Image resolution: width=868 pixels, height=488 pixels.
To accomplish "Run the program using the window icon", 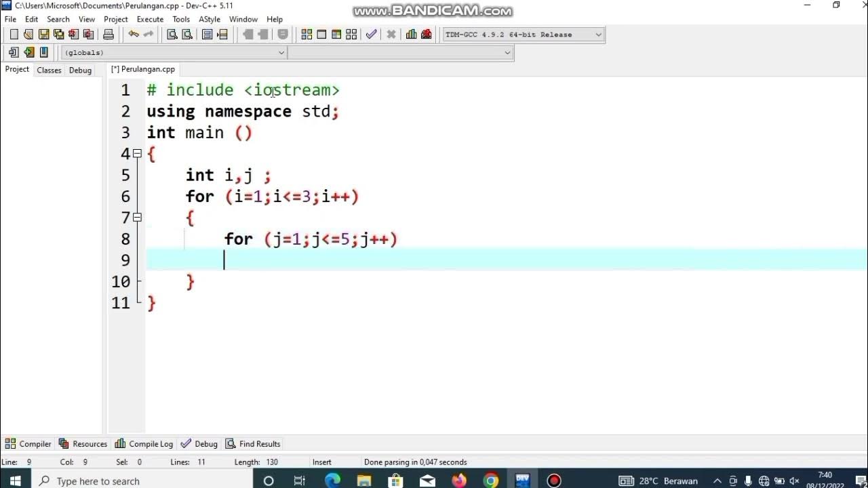I will [321, 35].
